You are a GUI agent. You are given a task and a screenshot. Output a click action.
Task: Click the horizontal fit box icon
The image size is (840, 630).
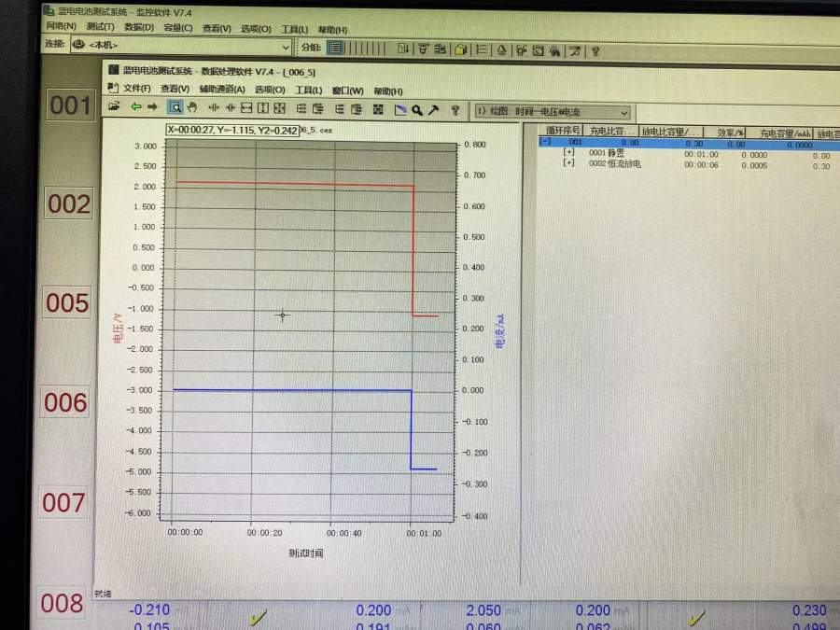click(x=246, y=107)
